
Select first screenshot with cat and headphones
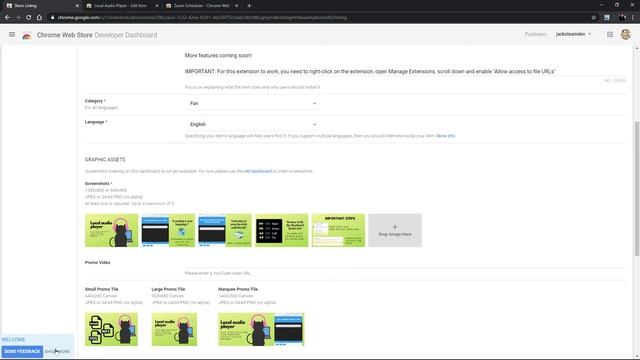coord(111,230)
